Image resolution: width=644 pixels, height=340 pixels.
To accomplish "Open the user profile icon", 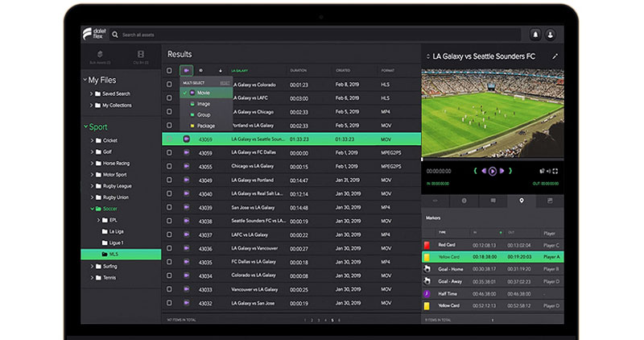I will pos(551,35).
